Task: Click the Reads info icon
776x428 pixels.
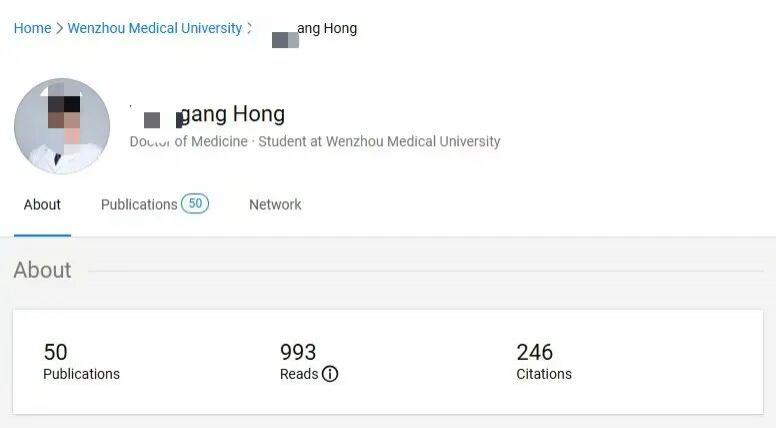Action: click(x=330, y=374)
